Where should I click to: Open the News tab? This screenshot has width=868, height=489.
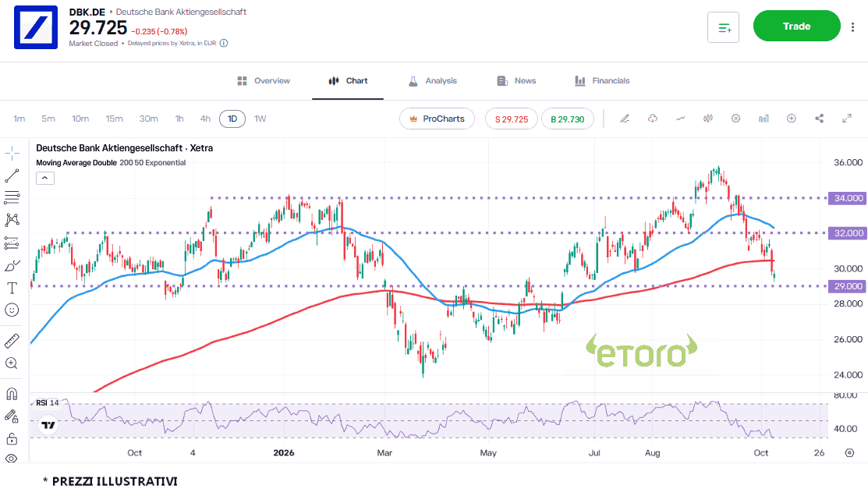(516, 81)
